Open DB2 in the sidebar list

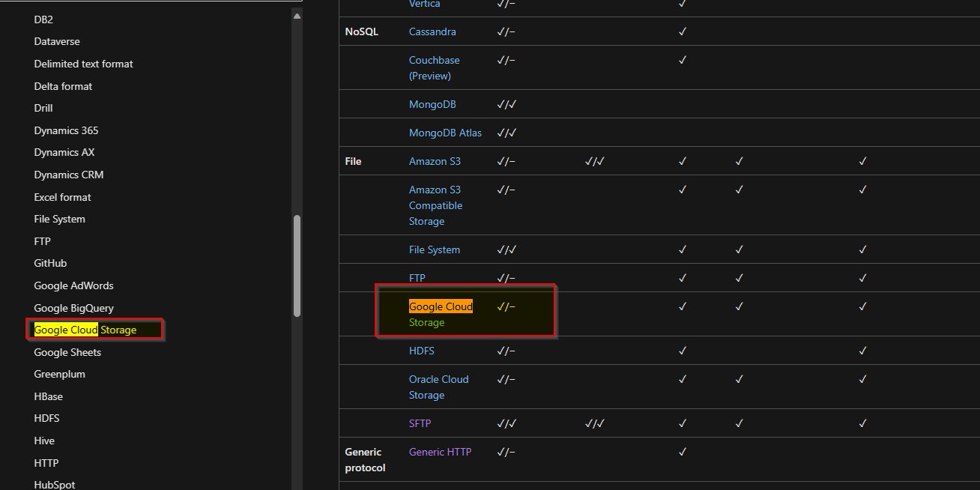tap(43, 19)
